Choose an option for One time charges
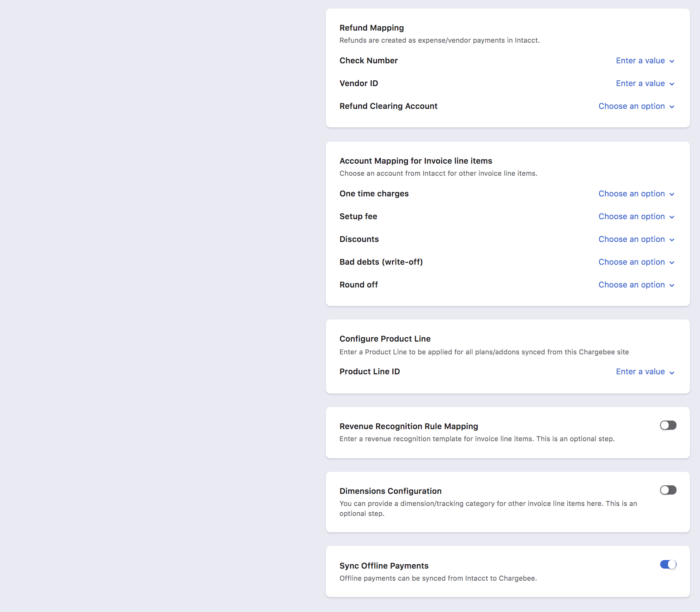The width and height of the screenshot is (700, 612). (x=636, y=194)
